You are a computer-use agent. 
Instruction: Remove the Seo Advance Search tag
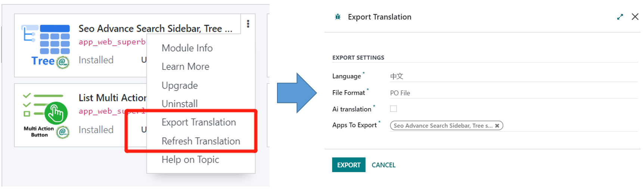[497, 126]
